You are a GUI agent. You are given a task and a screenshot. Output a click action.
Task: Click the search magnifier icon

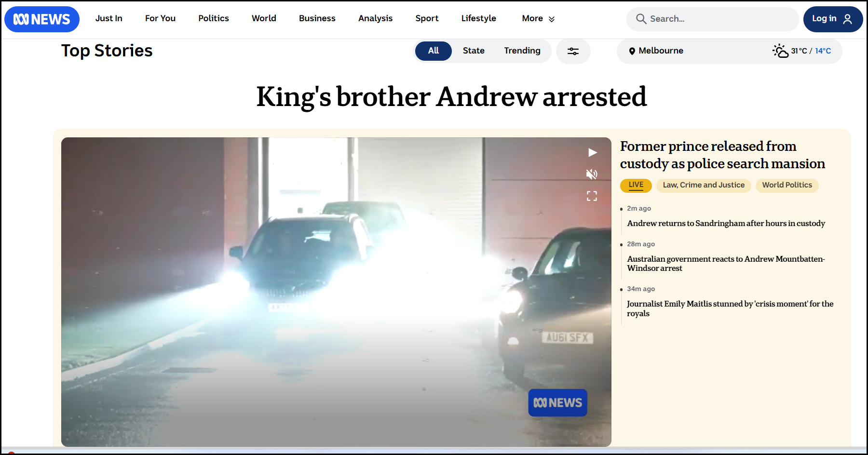tap(641, 19)
